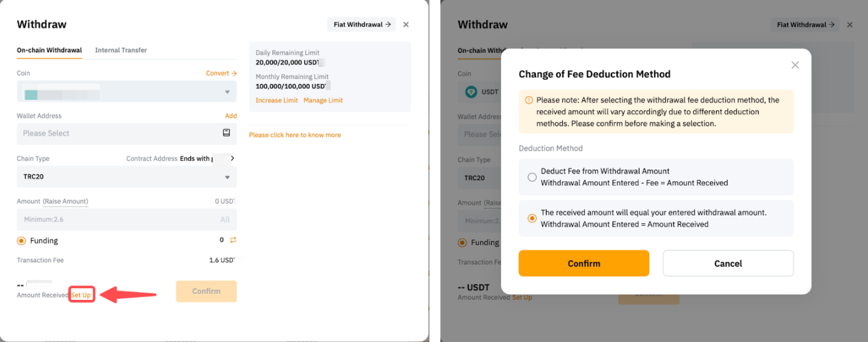Select the Funding account radio button
Screen dimensions: 868x342
22,241
